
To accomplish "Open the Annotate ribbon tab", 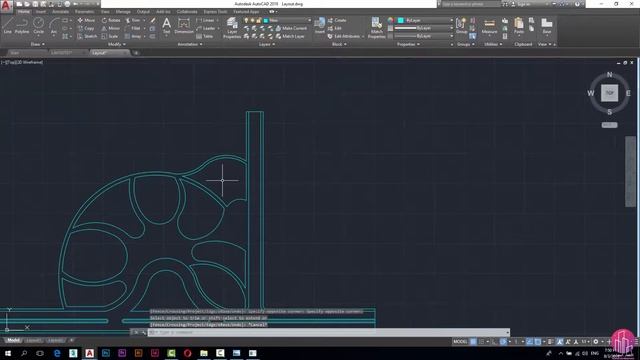I will tap(60, 12).
